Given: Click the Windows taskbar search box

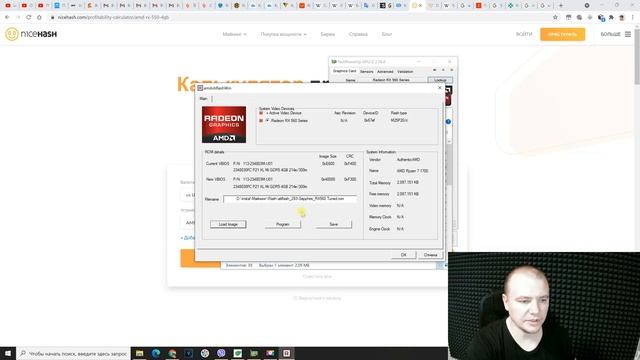Looking at the screenshot, I should pyautogui.click(x=73, y=353).
